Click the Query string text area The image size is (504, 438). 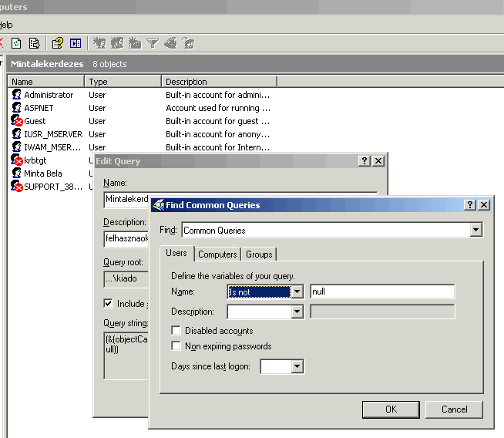(x=126, y=355)
